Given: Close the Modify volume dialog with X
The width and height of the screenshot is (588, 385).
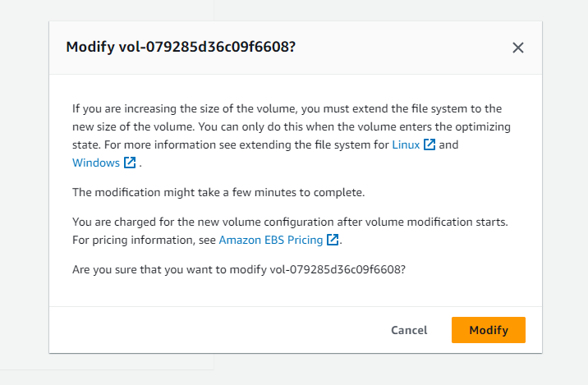Looking at the screenshot, I should coord(518,48).
